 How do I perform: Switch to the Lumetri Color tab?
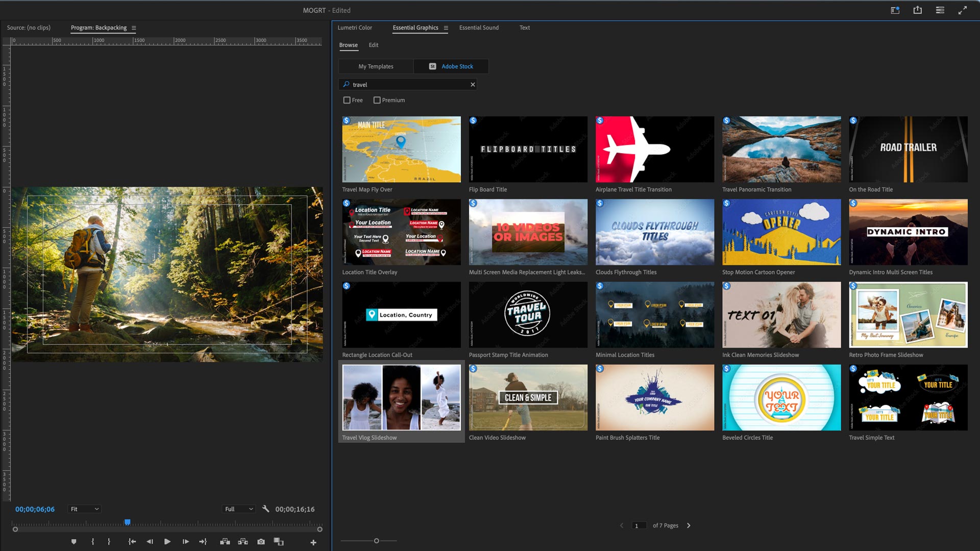(355, 28)
